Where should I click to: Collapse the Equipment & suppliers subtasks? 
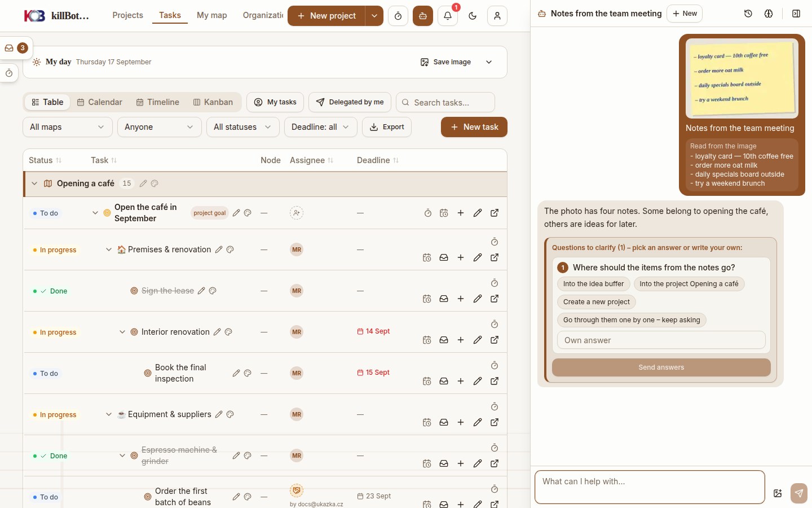pyautogui.click(x=109, y=414)
